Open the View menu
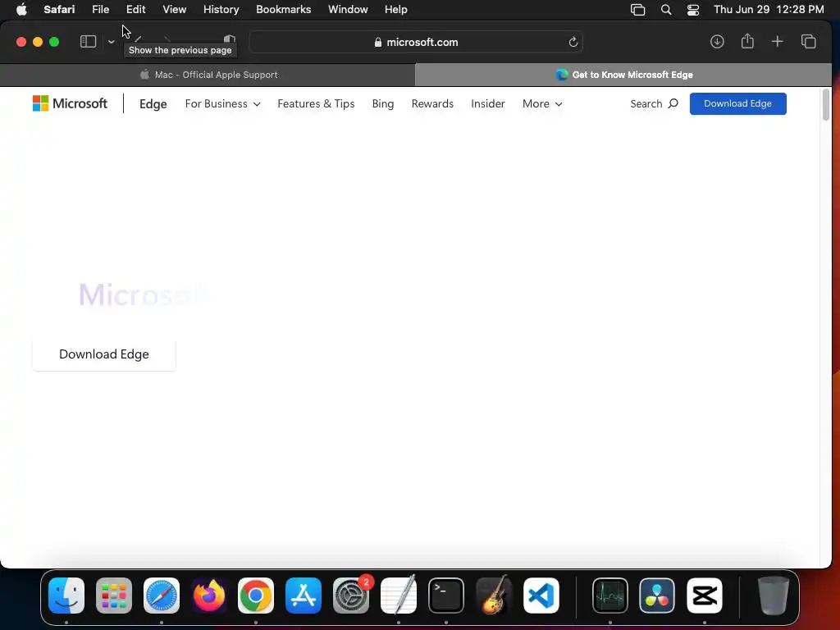The image size is (840, 630). coord(175,10)
